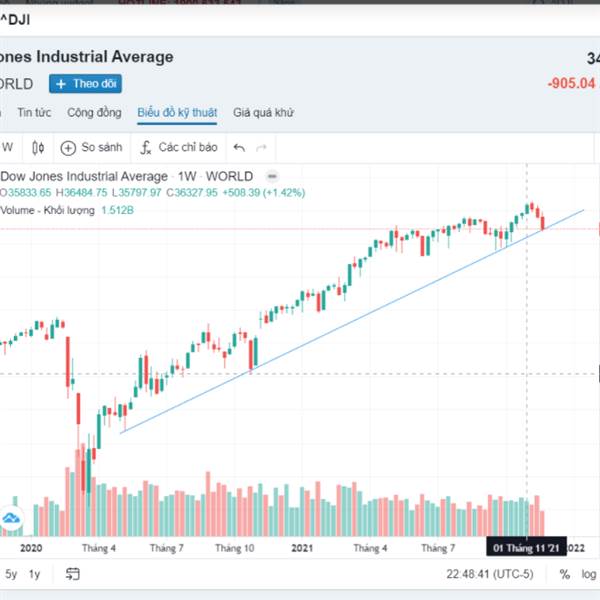Toggle the % percent scale

point(564,574)
